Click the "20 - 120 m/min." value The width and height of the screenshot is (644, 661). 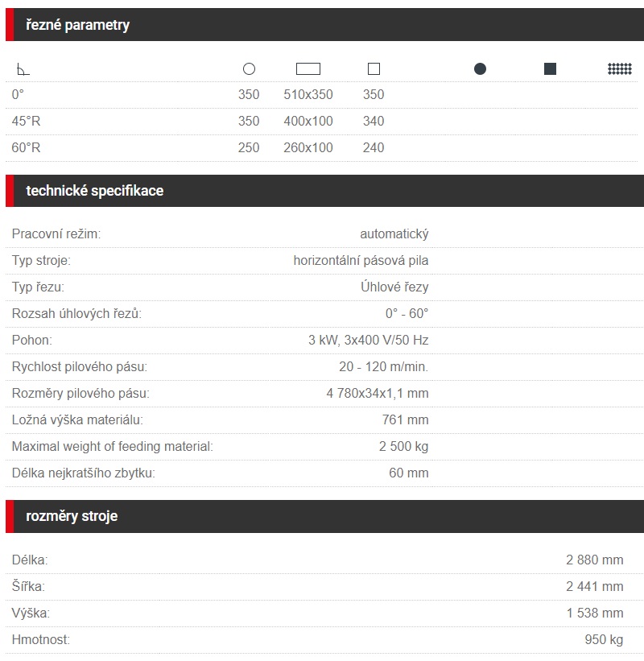pyautogui.click(x=383, y=367)
